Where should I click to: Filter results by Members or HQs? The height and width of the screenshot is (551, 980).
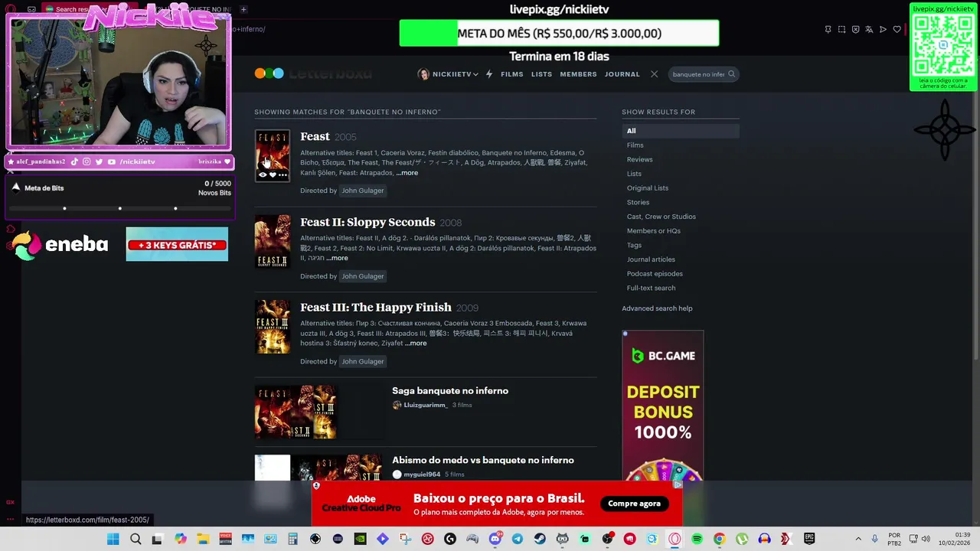coord(654,230)
